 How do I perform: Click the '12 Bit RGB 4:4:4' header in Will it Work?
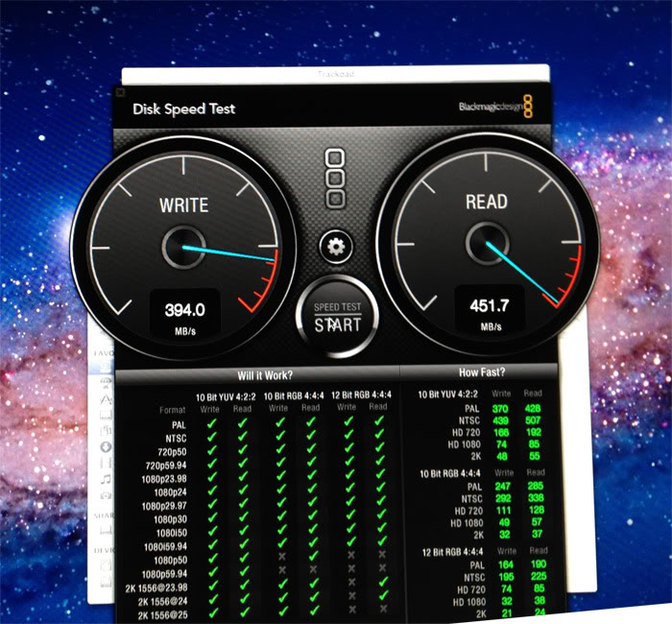click(x=361, y=395)
